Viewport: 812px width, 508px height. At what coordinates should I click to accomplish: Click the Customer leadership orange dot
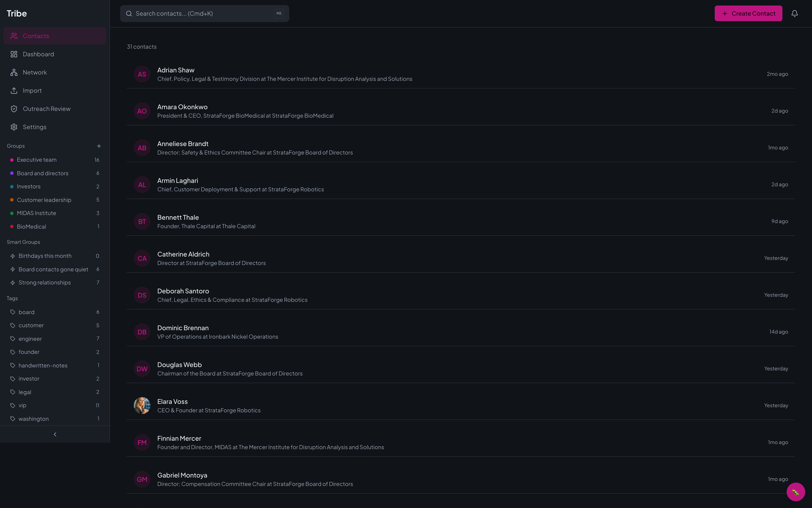12,200
